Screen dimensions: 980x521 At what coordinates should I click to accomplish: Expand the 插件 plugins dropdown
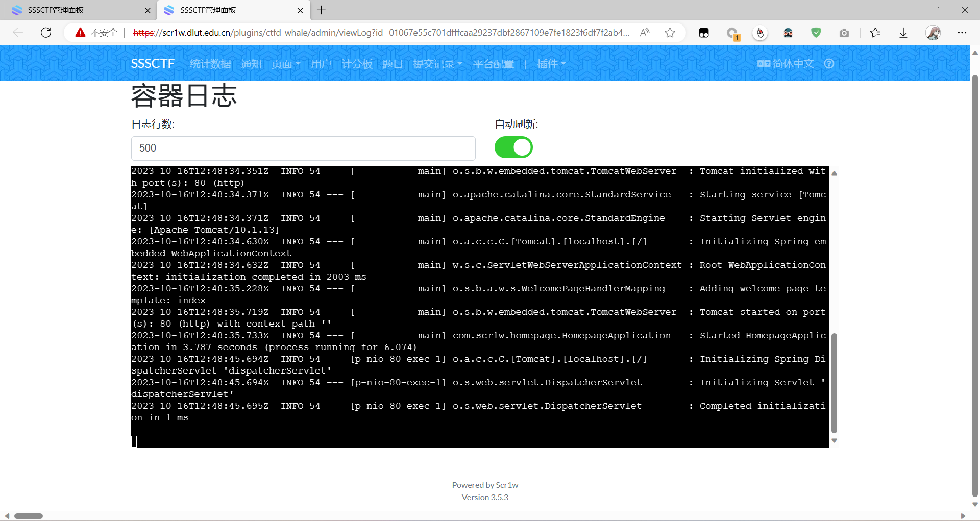pos(551,64)
